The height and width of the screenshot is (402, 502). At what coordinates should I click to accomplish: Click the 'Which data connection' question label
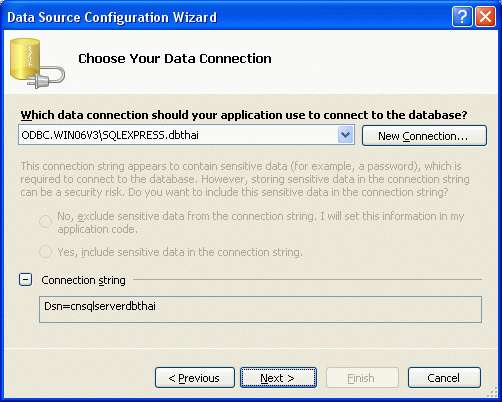pyautogui.click(x=244, y=115)
